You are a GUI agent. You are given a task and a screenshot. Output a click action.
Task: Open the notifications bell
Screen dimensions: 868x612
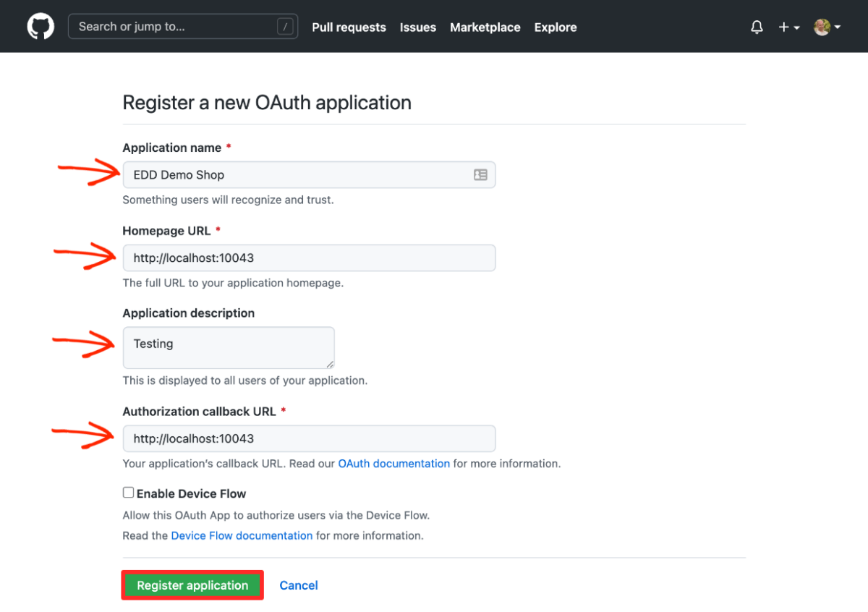pos(757,26)
